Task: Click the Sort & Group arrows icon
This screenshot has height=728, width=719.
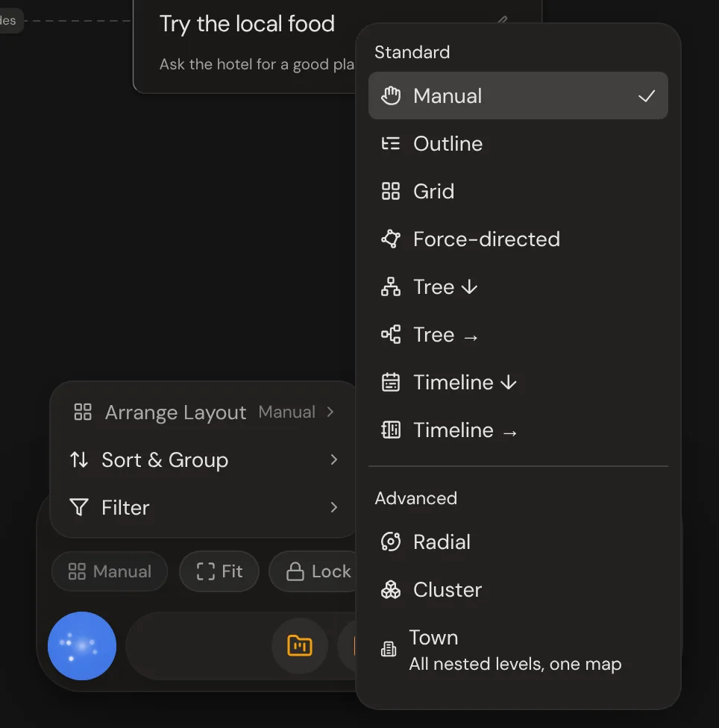Action: click(x=79, y=459)
